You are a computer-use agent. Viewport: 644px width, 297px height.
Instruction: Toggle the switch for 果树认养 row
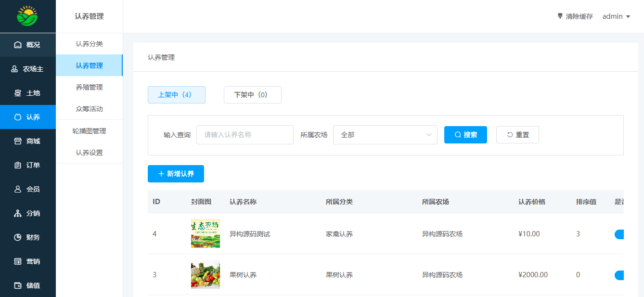[x=619, y=275]
